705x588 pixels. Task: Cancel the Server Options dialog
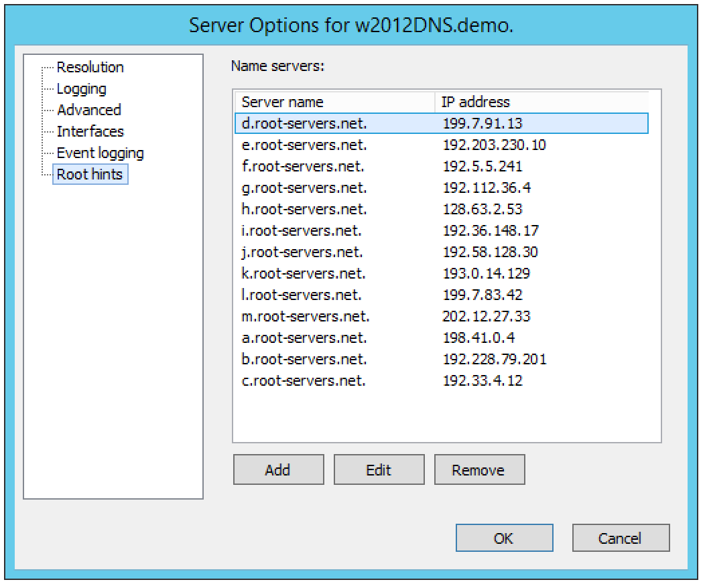(x=620, y=538)
